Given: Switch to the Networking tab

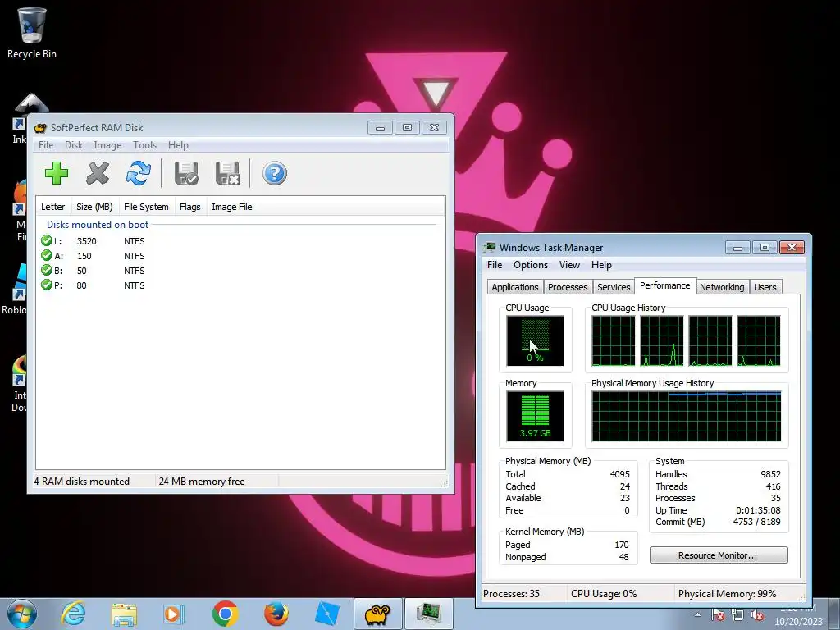Looking at the screenshot, I should point(722,287).
